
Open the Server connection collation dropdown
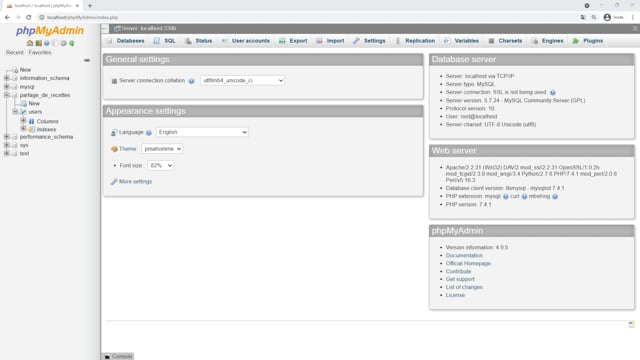(242, 80)
